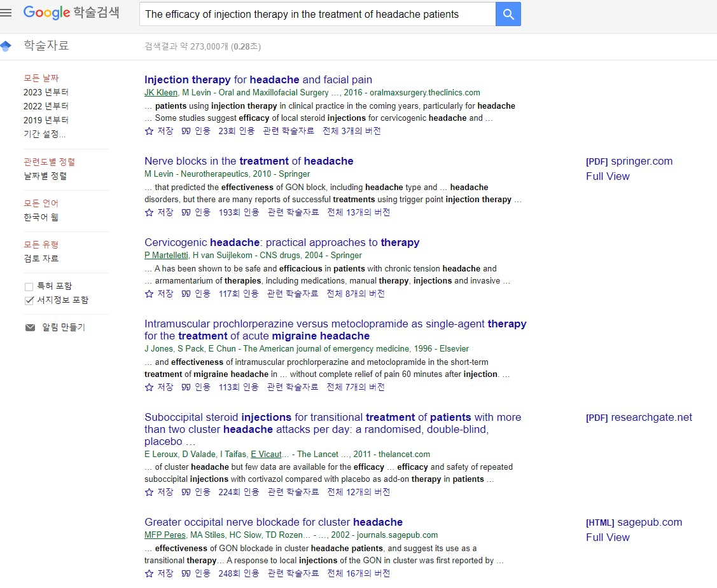Show only 검토 자료 review articles
Viewport: 717px width, 588px height.
(41, 259)
